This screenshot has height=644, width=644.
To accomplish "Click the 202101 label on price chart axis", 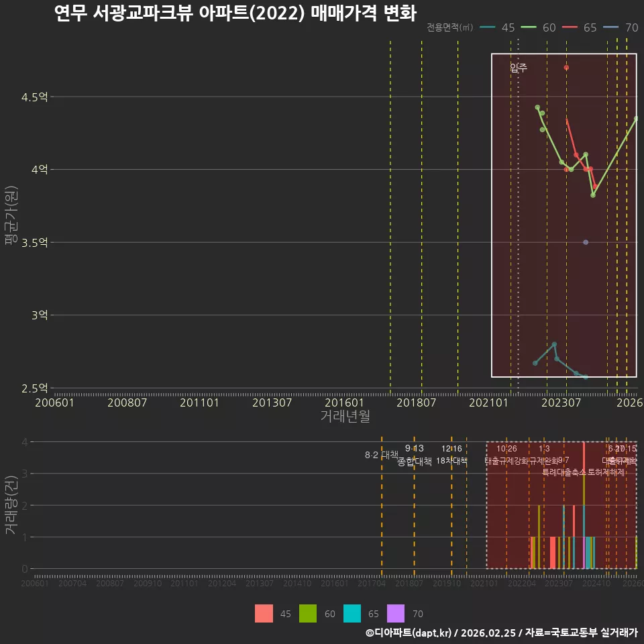I will (x=489, y=402).
